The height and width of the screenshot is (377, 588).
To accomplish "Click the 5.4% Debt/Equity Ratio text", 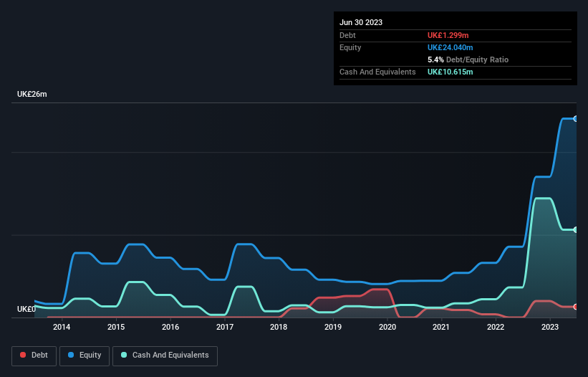I will point(468,59).
